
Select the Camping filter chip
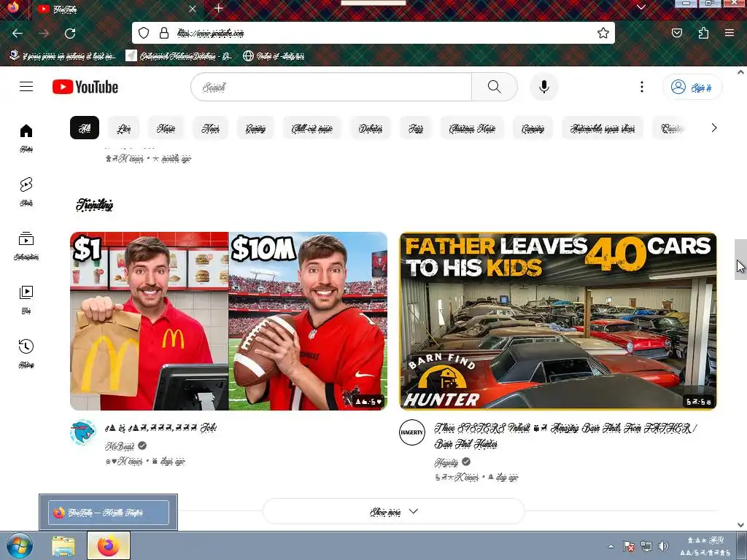pos(533,128)
